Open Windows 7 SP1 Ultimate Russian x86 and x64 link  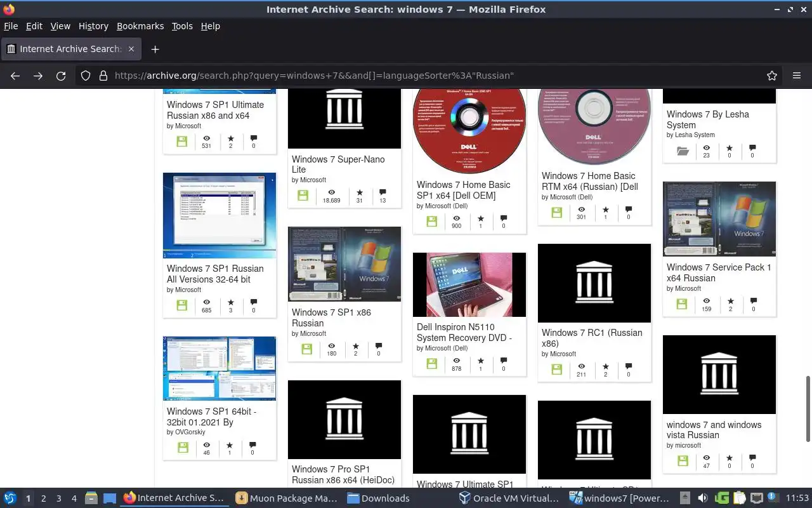click(215, 110)
